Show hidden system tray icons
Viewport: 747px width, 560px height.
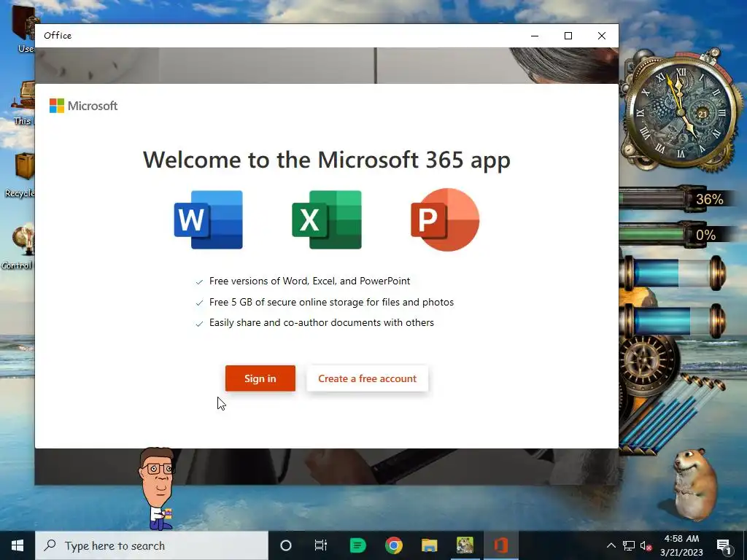pos(611,545)
